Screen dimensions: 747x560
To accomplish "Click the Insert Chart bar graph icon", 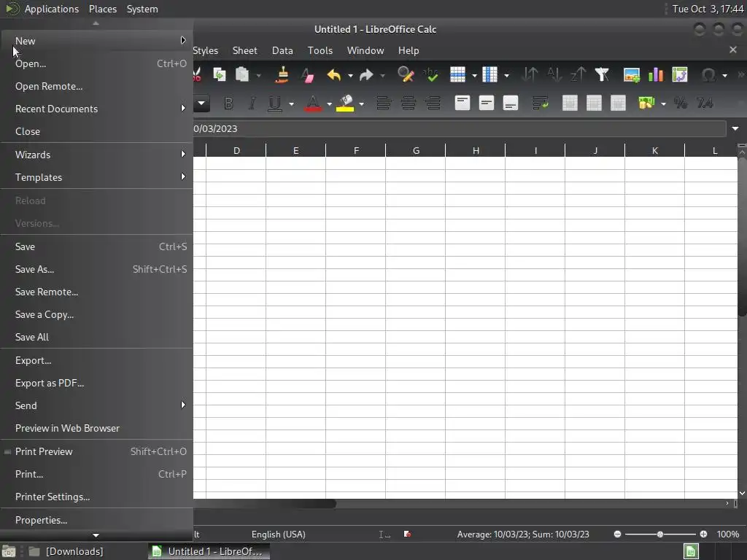I will coord(656,75).
